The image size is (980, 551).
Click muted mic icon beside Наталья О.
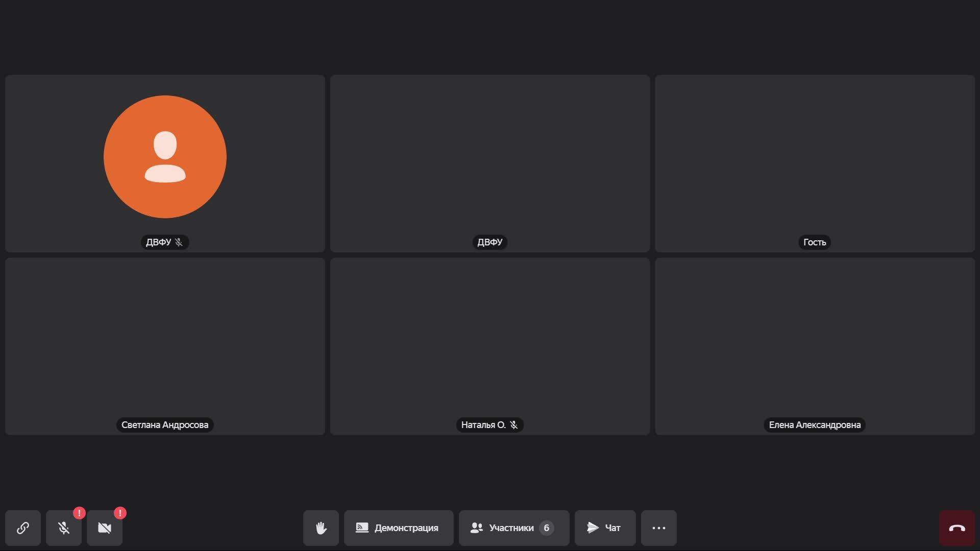pos(514,425)
